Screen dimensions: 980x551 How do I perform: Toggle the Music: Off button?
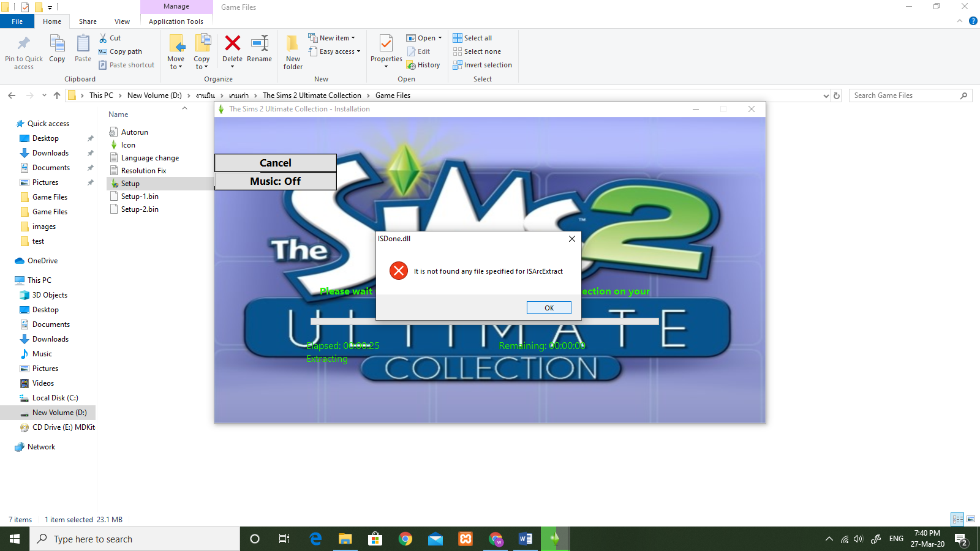coord(275,181)
